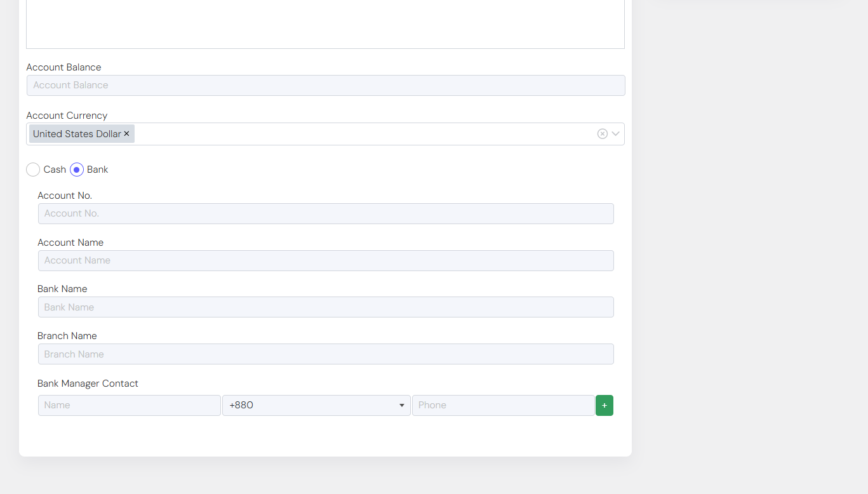Select the Bank radio button
Screen dimensions: 868x494
77,170
